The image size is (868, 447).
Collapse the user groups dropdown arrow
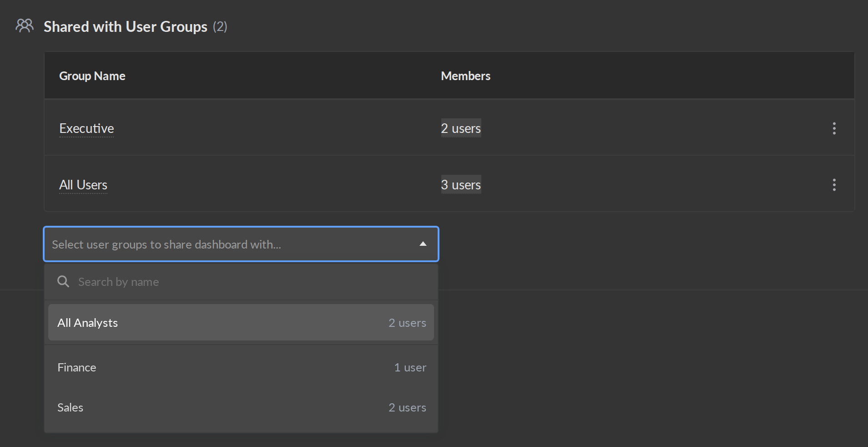(x=423, y=244)
